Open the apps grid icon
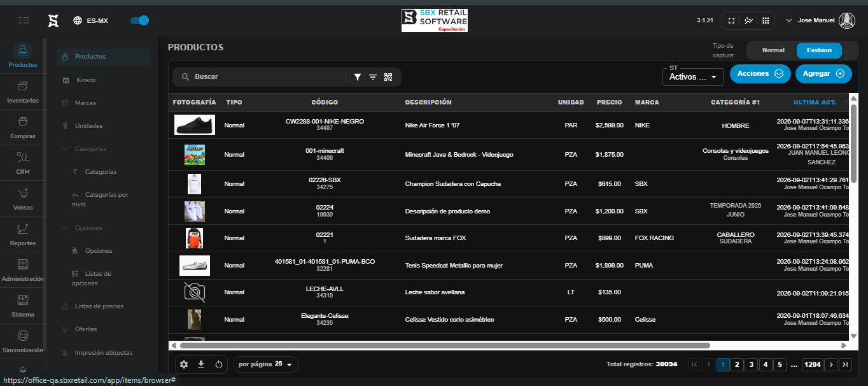The width and height of the screenshot is (868, 386). (x=766, y=20)
